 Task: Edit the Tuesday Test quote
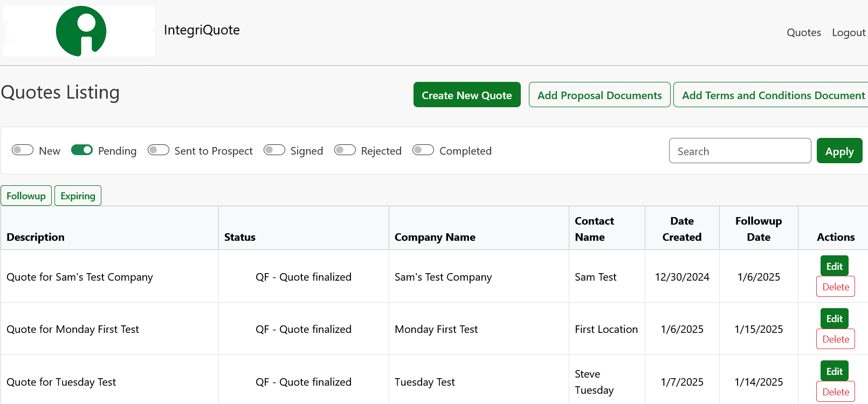(x=834, y=371)
